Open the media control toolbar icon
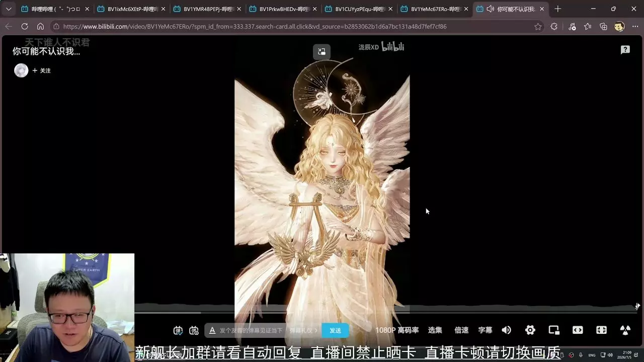The height and width of the screenshot is (362, 644). click(x=572, y=27)
